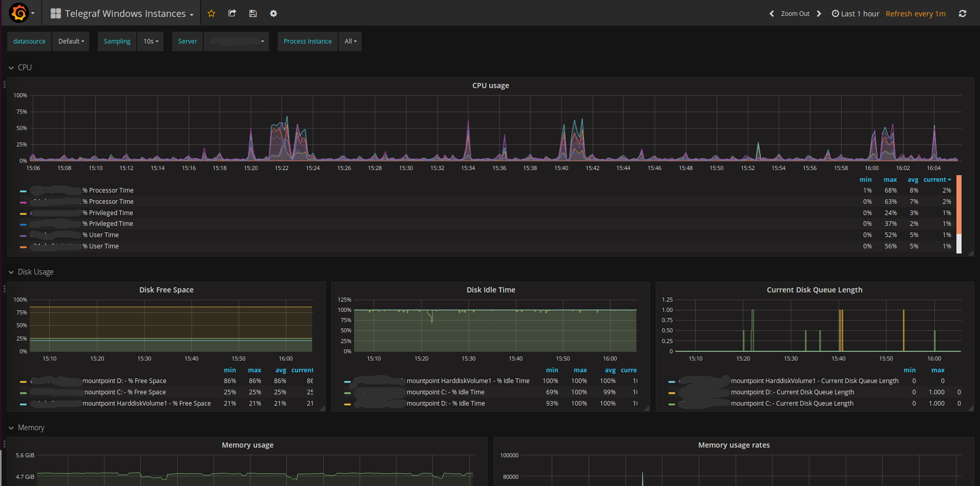Viewport: 980px width, 486px height.
Task: Sort CPU legend by max column
Action: click(890, 180)
